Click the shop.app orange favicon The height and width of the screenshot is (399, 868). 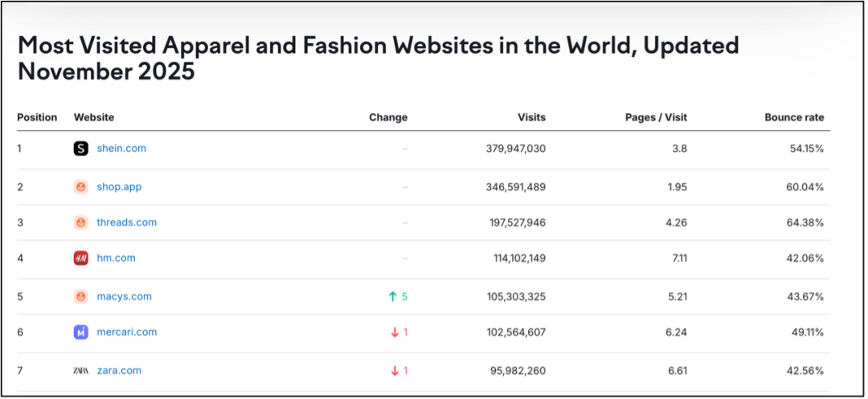[x=80, y=187]
